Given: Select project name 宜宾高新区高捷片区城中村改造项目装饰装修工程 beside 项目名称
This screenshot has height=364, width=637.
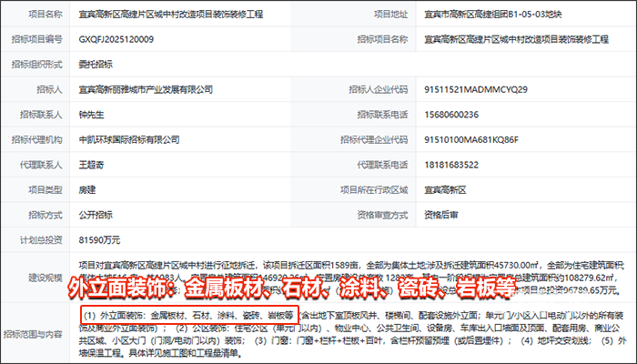Looking at the screenshot, I should 171,15.
